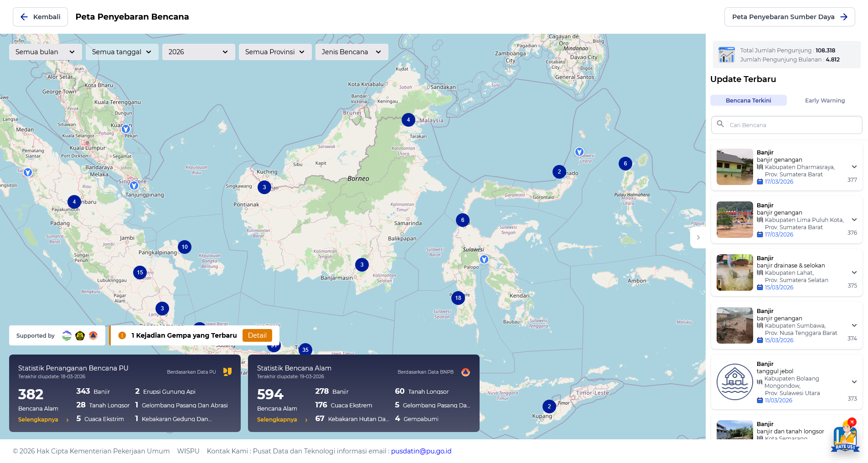
Task: Open the Kabupaten Lahat flood photo thumbnail
Action: click(x=735, y=273)
